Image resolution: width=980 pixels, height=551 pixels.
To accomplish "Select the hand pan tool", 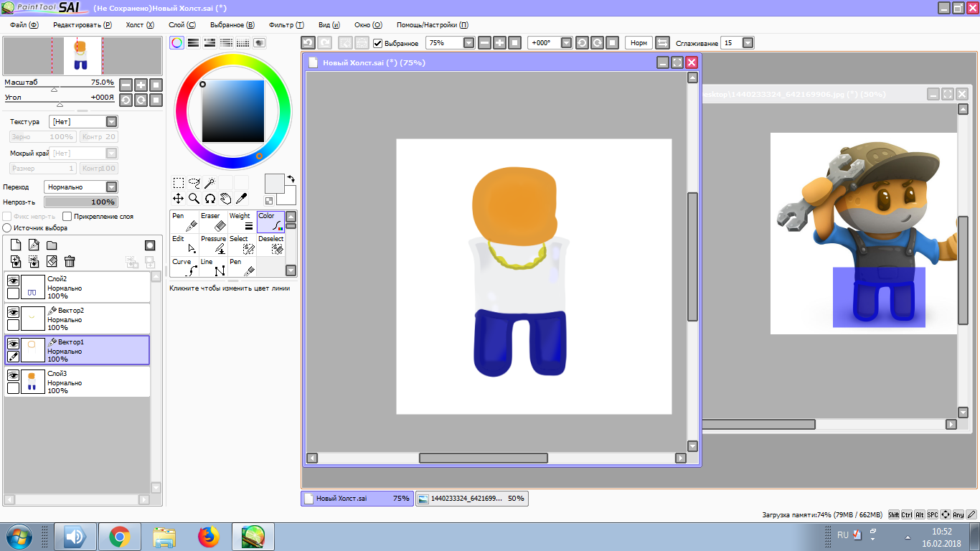I will tap(225, 199).
